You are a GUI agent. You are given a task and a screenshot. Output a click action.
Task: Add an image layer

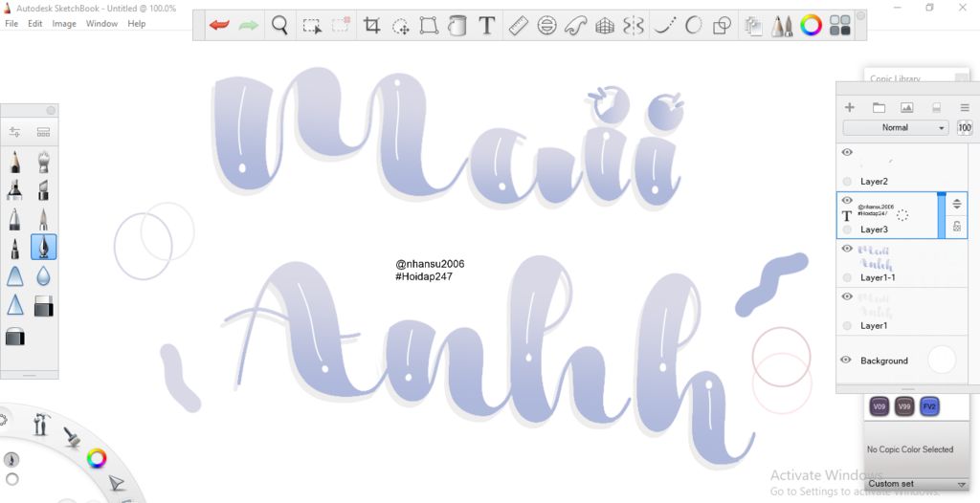907,107
